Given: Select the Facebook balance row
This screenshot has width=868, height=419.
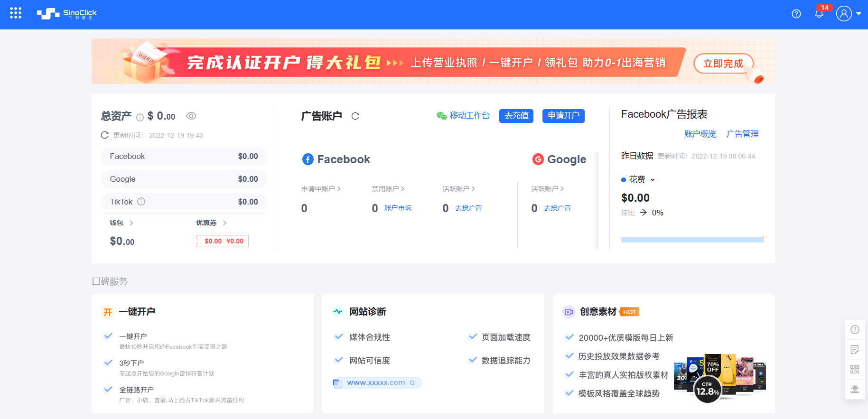Looking at the screenshot, I should point(184,156).
